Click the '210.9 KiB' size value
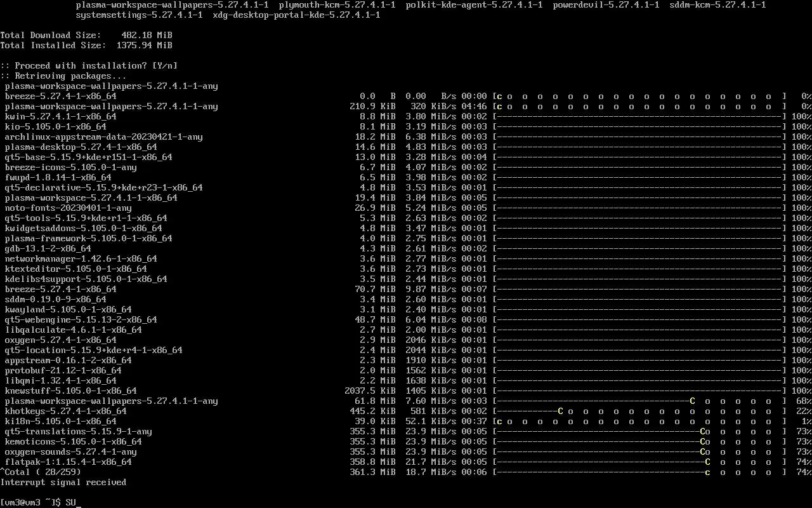Screen dimensions: 812x508 tap(373, 107)
